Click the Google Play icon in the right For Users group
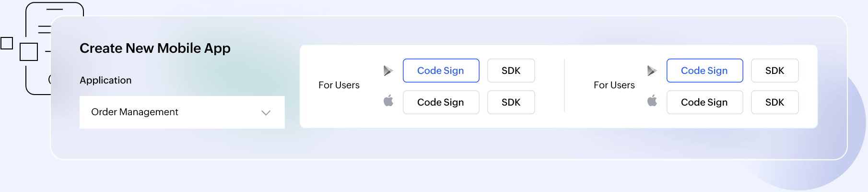868x192 pixels. coord(652,71)
